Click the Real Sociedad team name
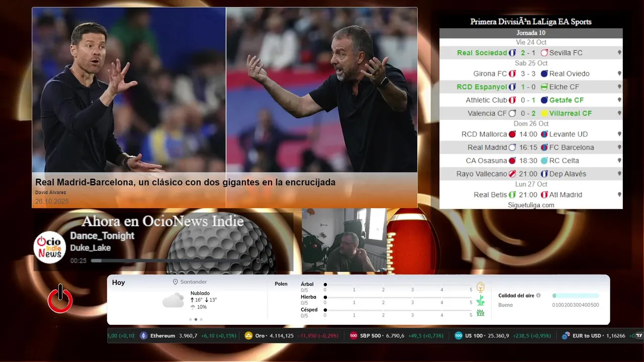 point(482,53)
